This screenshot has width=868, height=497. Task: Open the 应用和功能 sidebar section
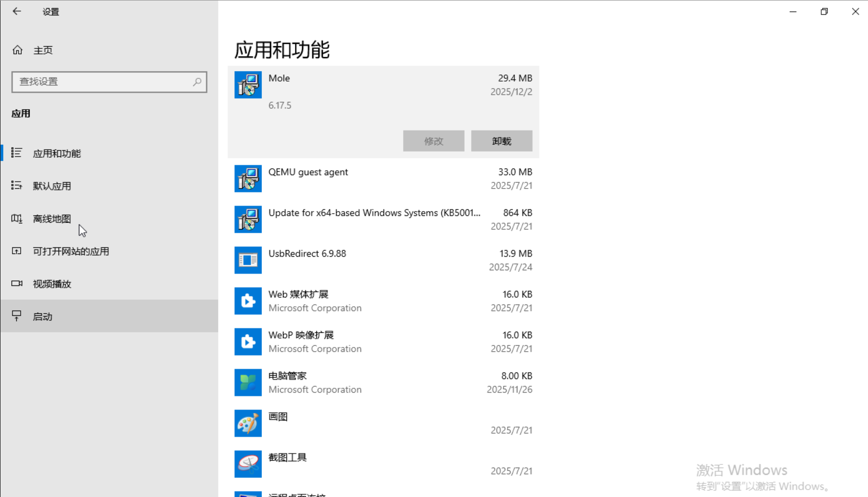pyautogui.click(x=57, y=153)
